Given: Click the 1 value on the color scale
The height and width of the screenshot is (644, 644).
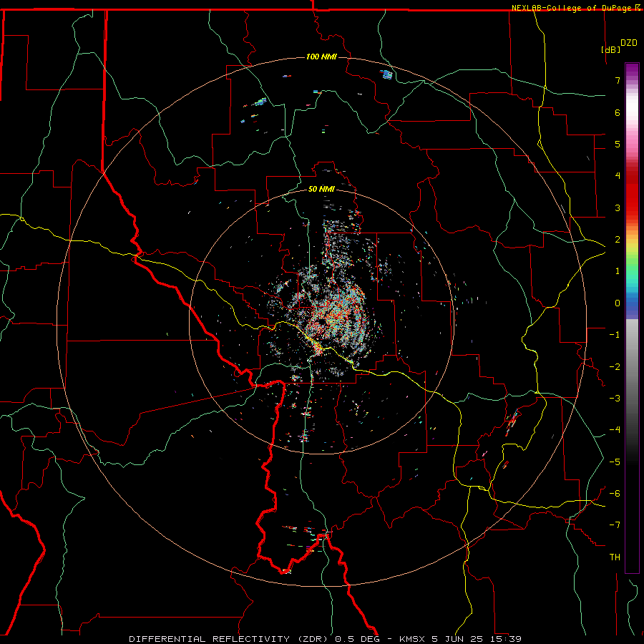Looking at the screenshot, I should tap(618, 271).
